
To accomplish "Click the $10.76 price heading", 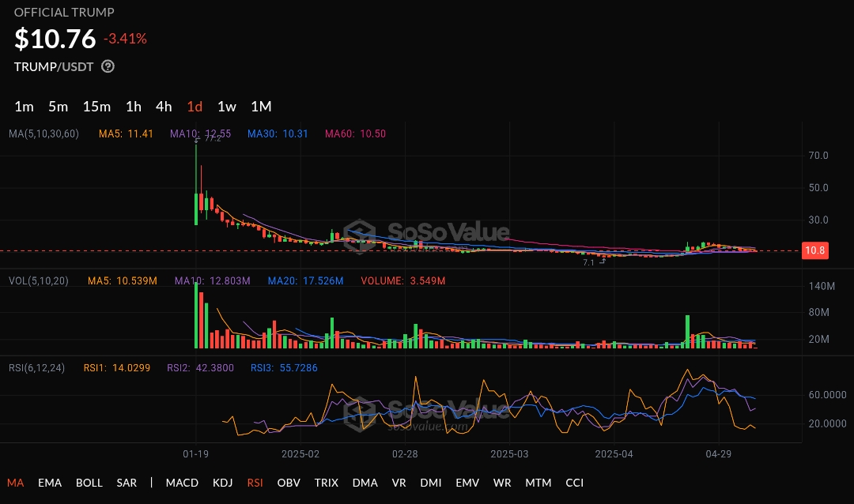I will (55, 39).
